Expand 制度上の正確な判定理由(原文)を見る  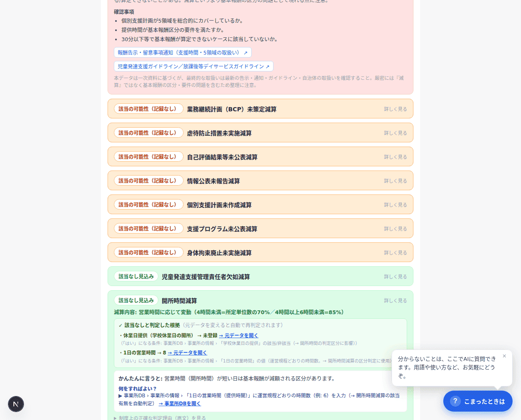(160, 418)
